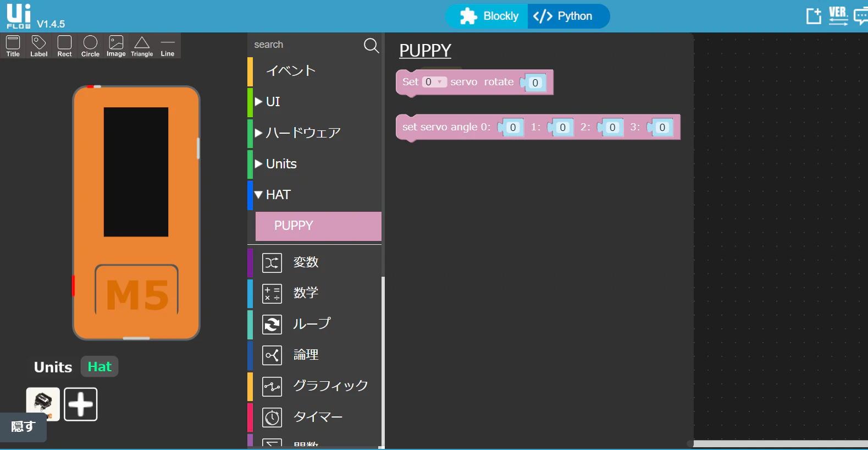Edit servo angle 2 value field
The height and width of the screenshot is (450, 868).
point(612,128)
